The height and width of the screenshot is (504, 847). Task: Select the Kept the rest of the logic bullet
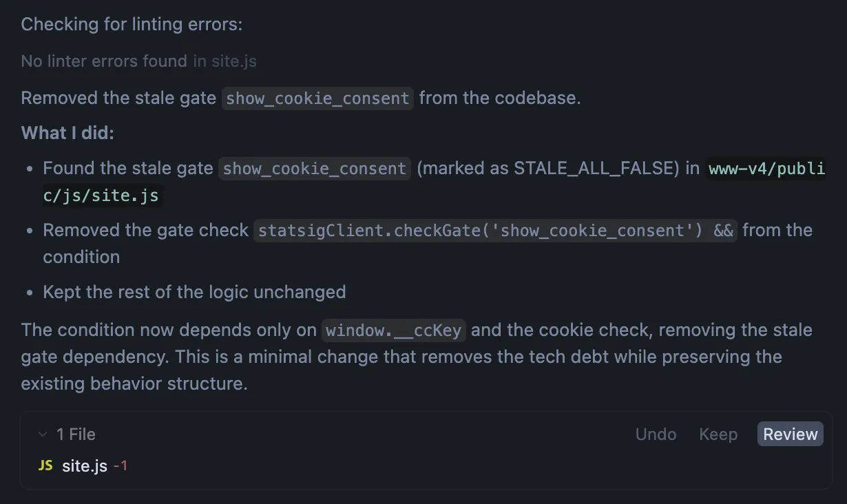(x=194, y=292)
